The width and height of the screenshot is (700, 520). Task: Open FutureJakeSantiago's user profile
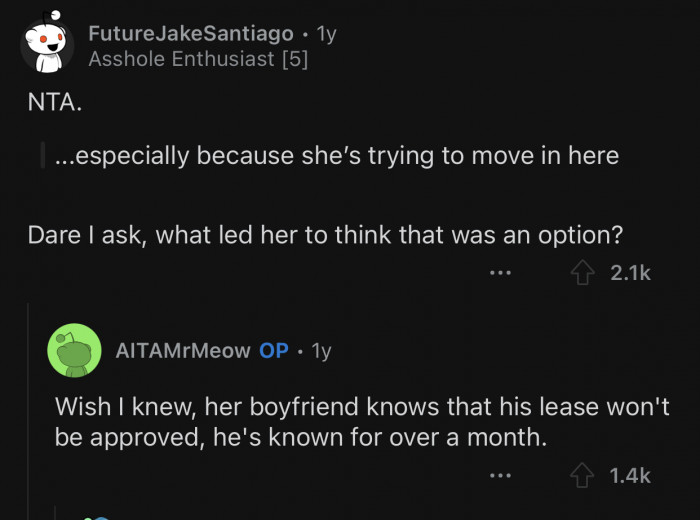pyautogui.click(x=190, y=33)
